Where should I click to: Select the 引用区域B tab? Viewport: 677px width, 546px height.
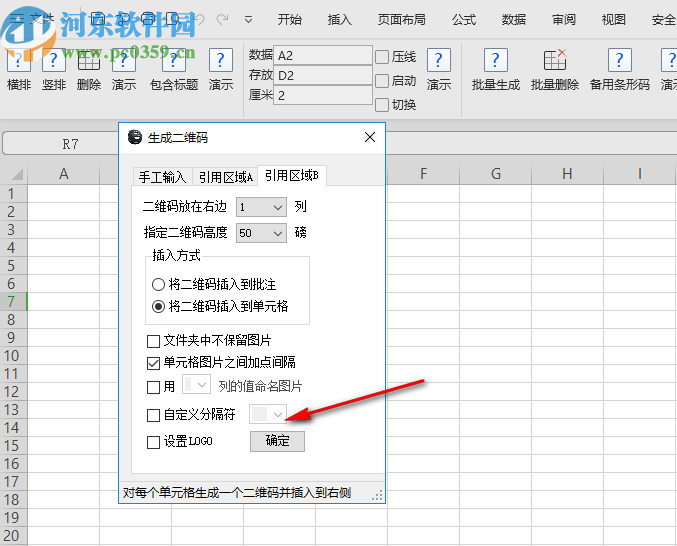pos(292,175)
